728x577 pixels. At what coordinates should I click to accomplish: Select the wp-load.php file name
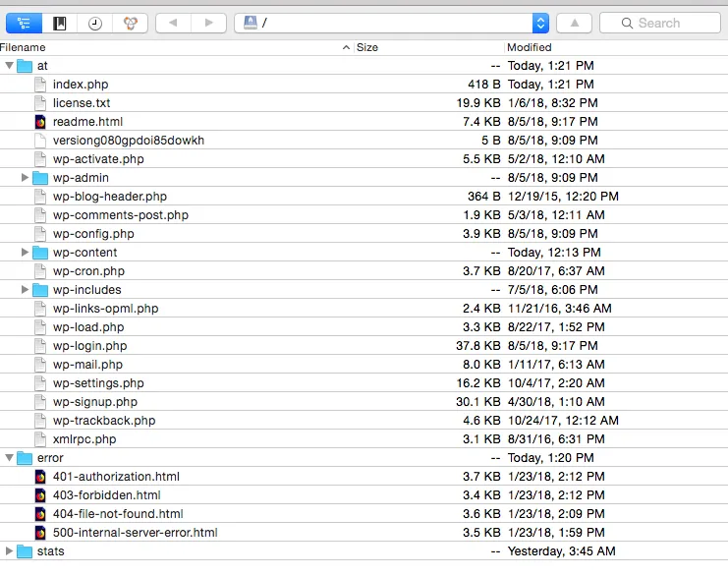pyautogui.click(x=88, y=327)
